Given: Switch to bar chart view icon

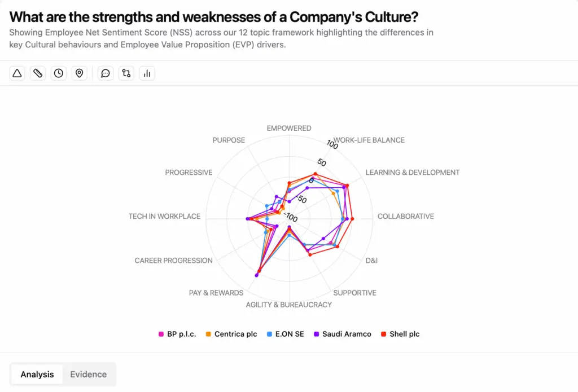Looking at the screenshot, I should pos(147,73).
